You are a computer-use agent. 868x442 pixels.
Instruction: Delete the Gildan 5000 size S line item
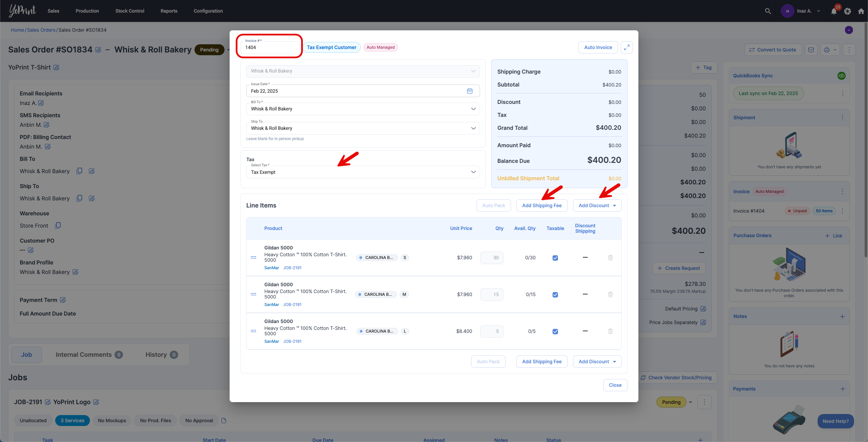pyautogui.click(x=610, y=258)
